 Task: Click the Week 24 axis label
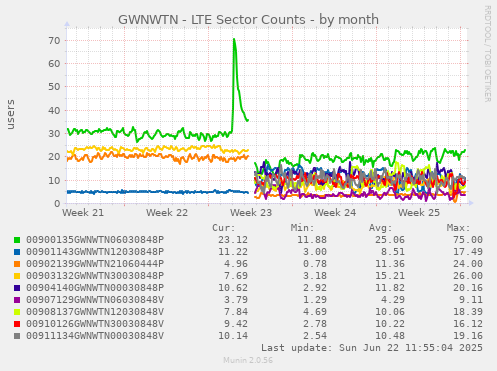coord(335,213)
